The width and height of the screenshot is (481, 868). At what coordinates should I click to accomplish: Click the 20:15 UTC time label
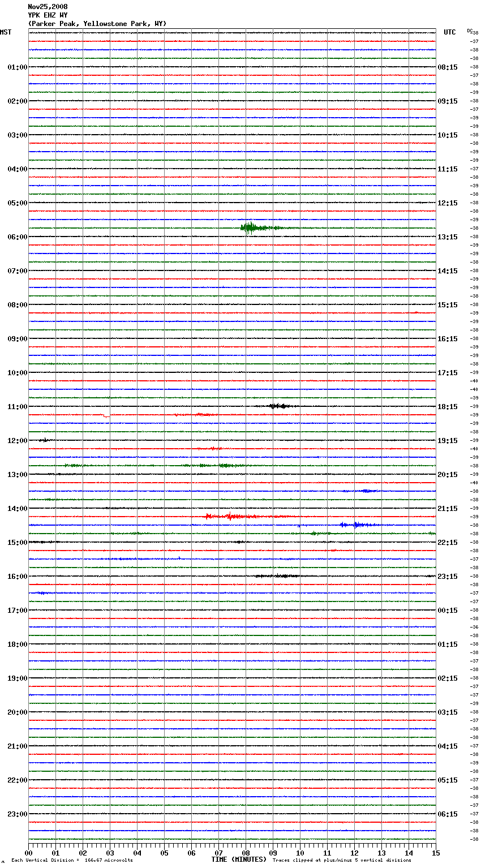[x=448, y=475]
